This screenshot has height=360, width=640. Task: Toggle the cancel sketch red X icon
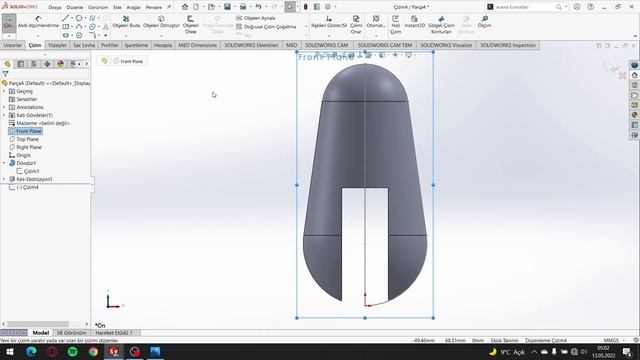622,76
